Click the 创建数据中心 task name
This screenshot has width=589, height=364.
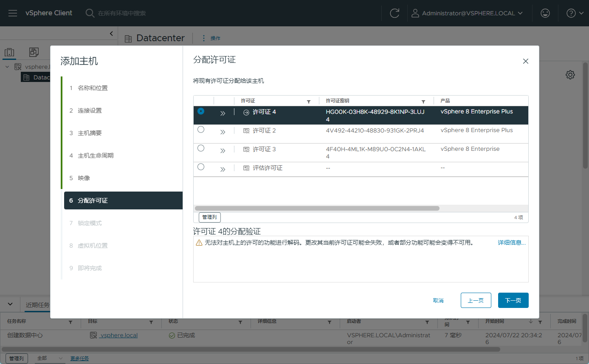[x=25, y=335]
